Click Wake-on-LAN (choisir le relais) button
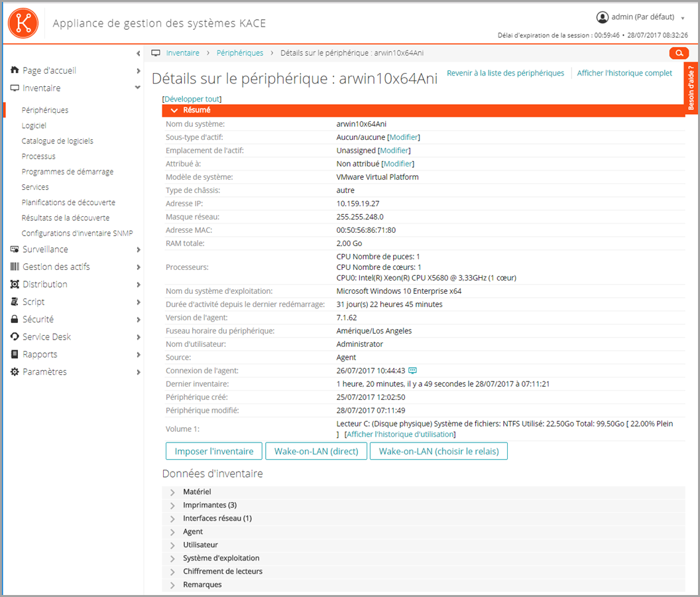The height and width of the screenshot is (597, 700). [439, 451]
